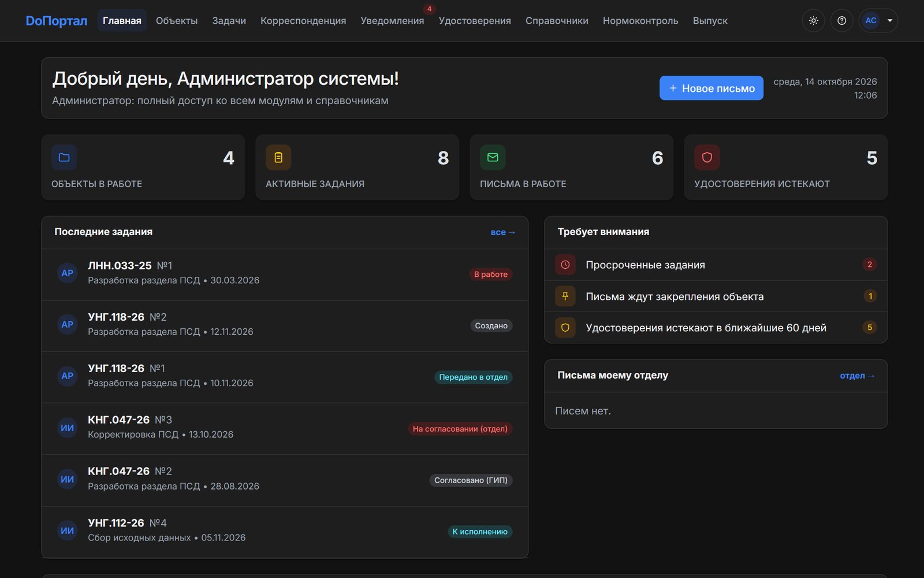Click the clock icon next to Просроченные задания
Viewport: 924px width, 578px height.
pyautogui.click(x=565, y=265)
